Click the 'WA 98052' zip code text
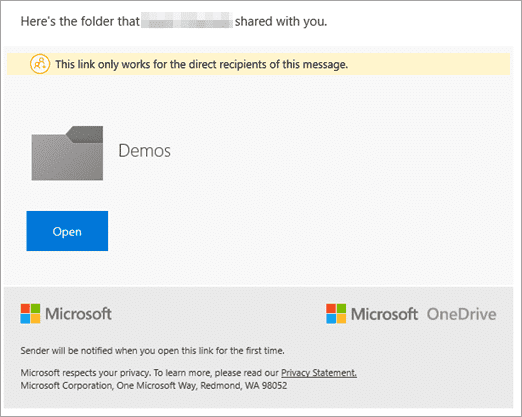The height and width of the screenshot is (417, 522). click(266, 386)
